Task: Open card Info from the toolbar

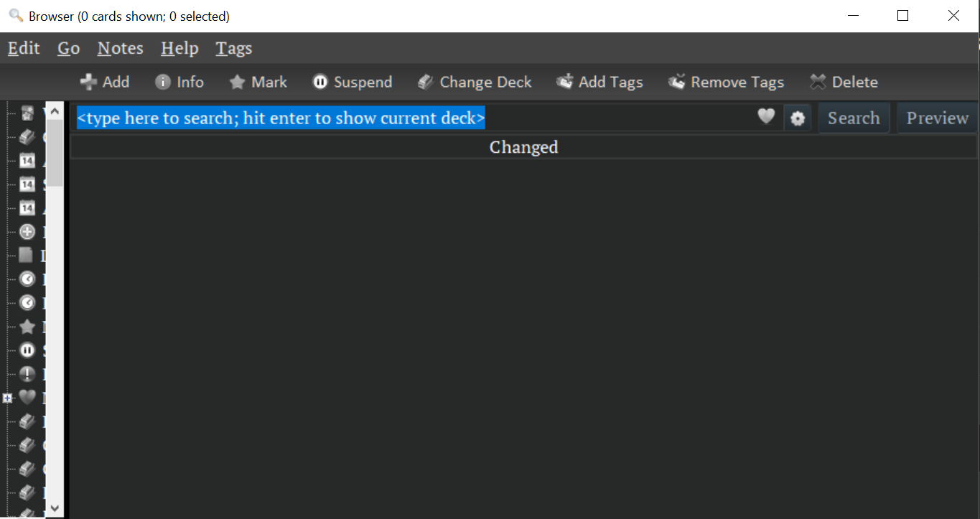Action: pos(179,82)
